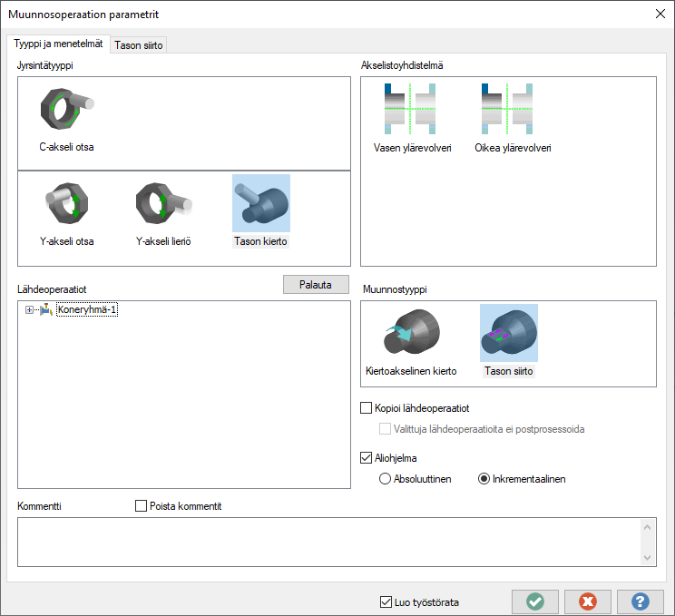
Task: Expand the Koneryhmä-1 tree node
Action: pyautogui.click(x=30, y=310)
